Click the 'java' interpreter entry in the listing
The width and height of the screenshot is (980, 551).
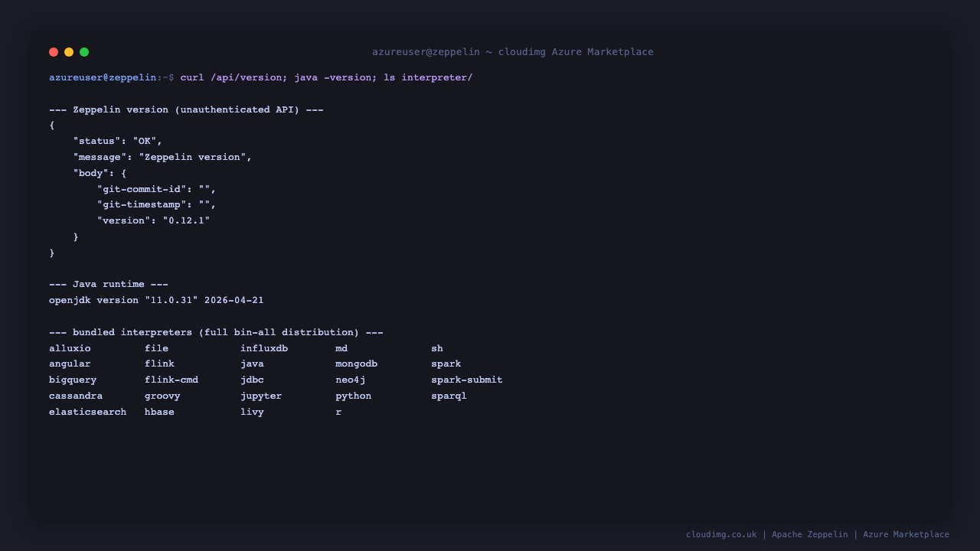252,364
